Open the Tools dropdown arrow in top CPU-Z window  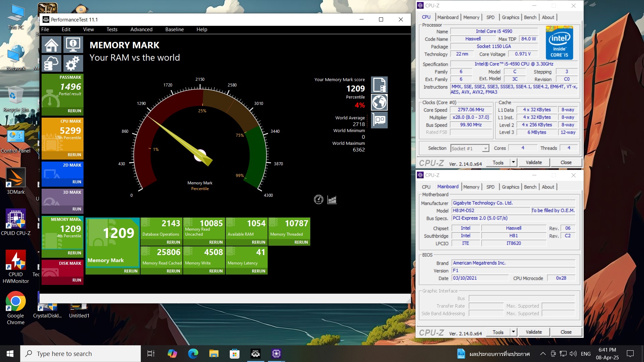click(513, 162)
